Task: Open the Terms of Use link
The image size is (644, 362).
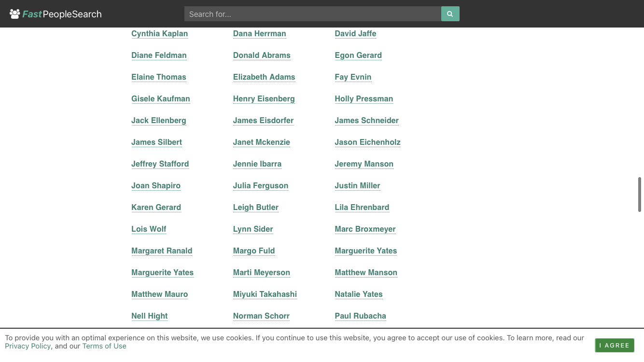Action: 104,346
